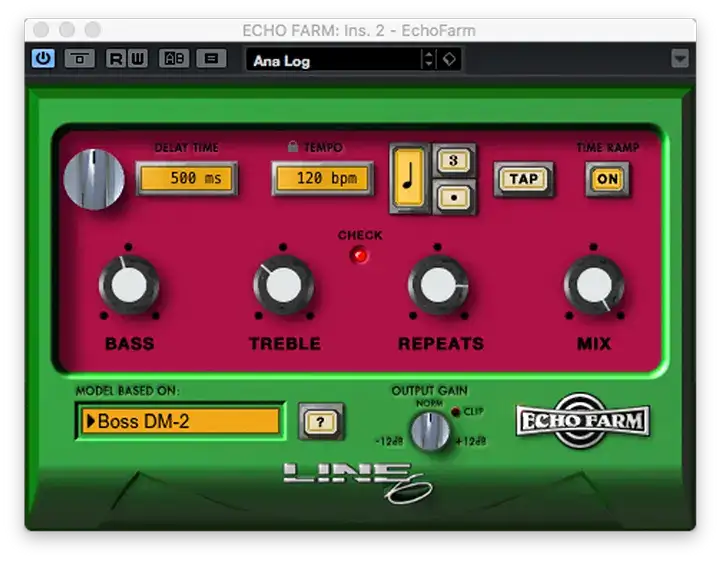Open the Boss DM-2 model selector
Viewport: 720px width, 561px height.
point(180,421)
